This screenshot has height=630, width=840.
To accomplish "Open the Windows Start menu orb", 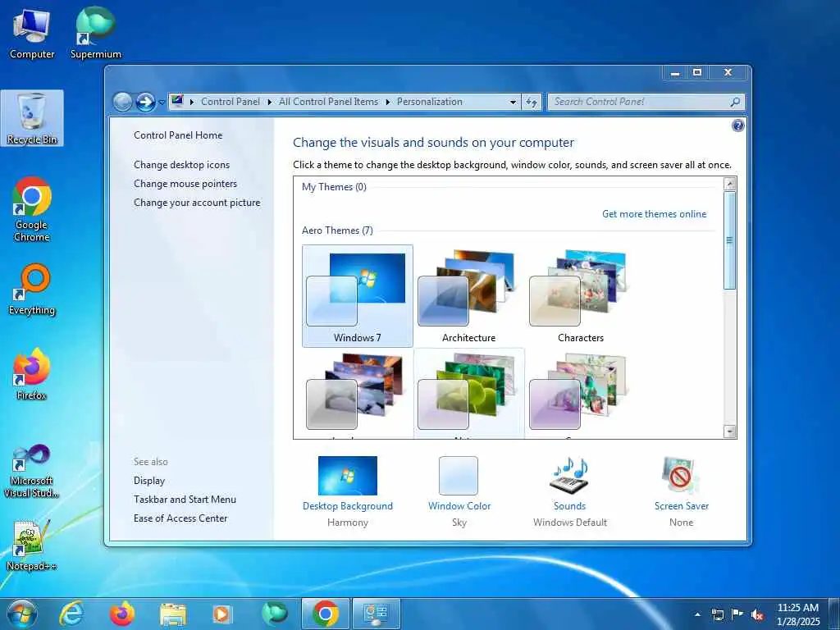I will [22, 614].
